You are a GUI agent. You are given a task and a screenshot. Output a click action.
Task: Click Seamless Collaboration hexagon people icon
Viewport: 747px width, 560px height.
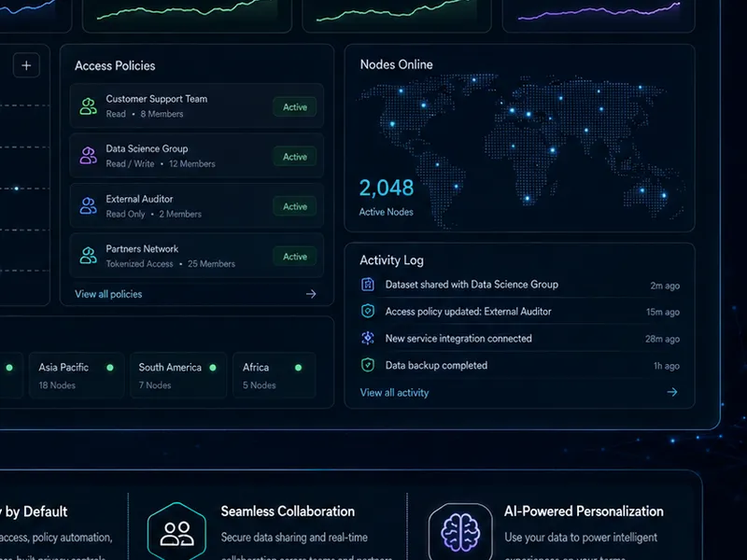coord(176,532)
